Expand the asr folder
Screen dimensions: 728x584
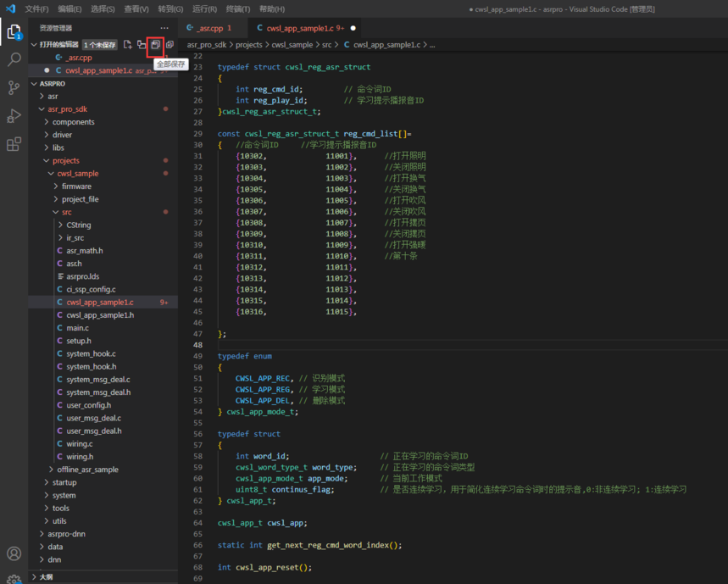point(42,96)
